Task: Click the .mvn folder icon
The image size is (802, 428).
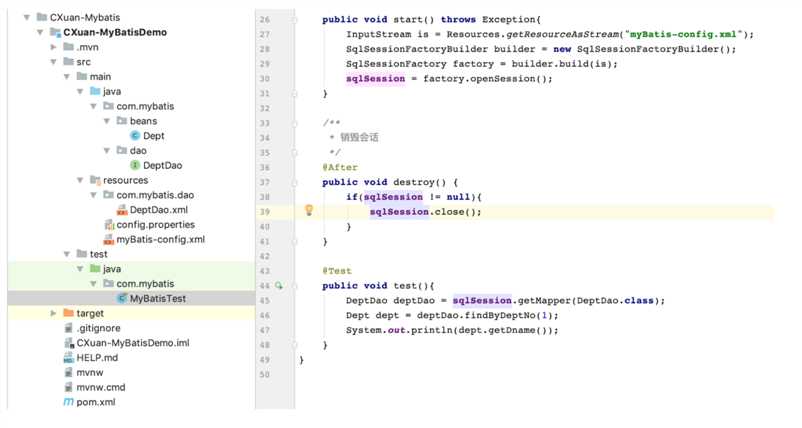Action: coord(69,47)
